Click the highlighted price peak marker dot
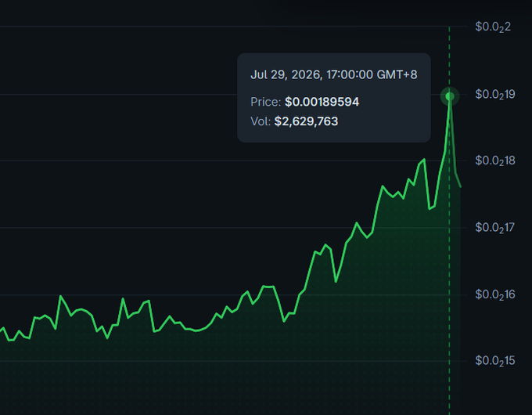 pyautogui.click(x=450, y=96)
